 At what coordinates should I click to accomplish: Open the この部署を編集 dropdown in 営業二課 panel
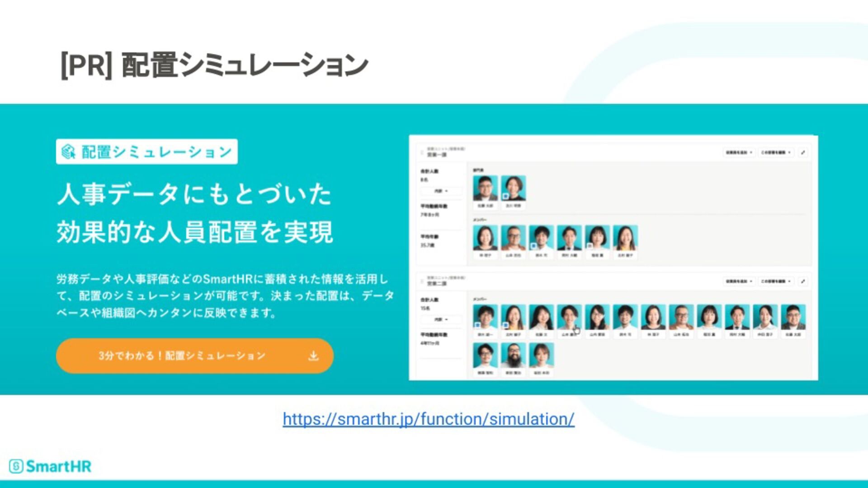point(776,281)
